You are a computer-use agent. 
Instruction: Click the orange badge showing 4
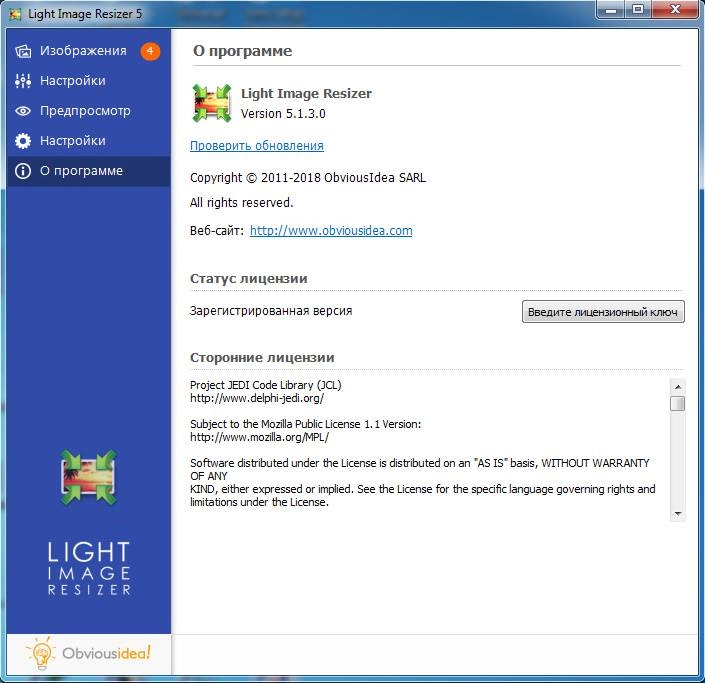click(150, 51)
